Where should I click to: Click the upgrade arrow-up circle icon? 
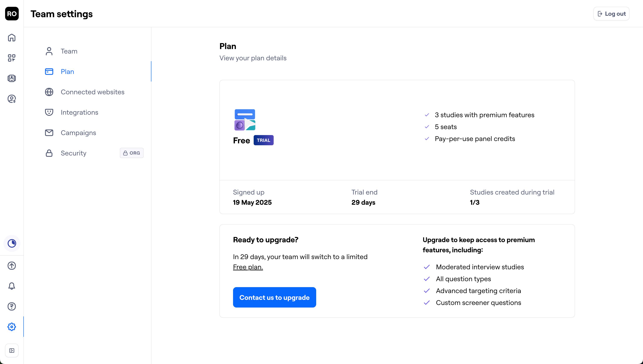coord(12,265)
